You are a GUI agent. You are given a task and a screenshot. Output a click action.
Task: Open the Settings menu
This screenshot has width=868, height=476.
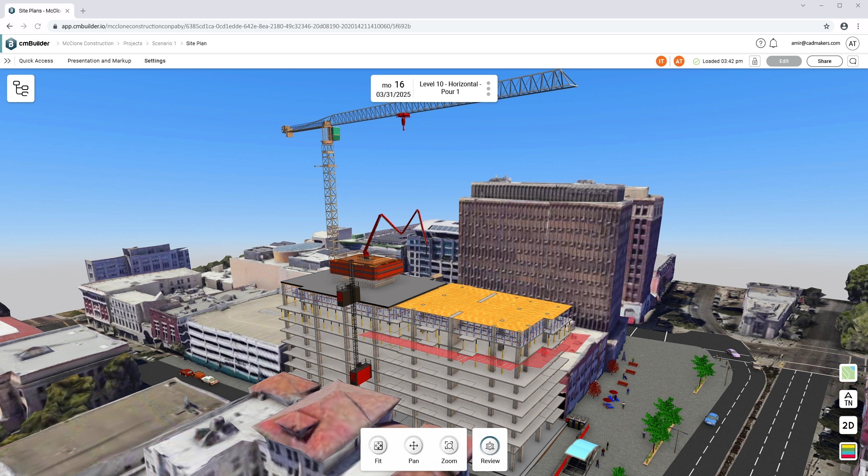(x=155, y=61)
